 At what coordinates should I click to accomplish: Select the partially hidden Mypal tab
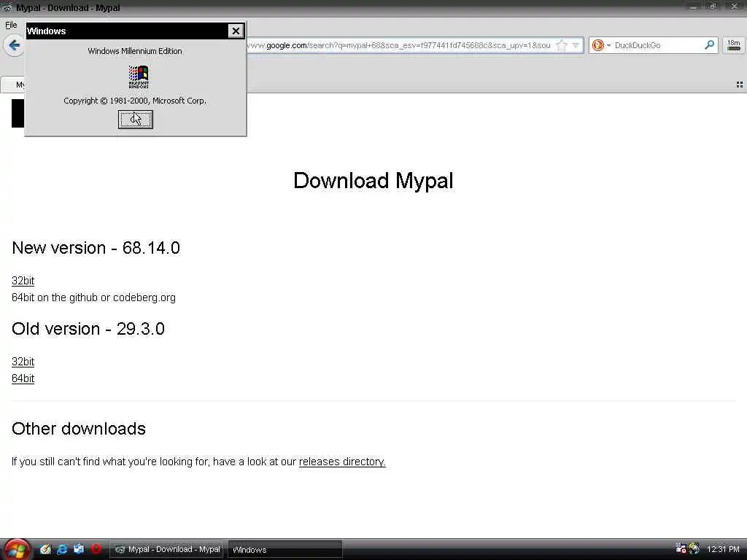[x=13, y=85]
